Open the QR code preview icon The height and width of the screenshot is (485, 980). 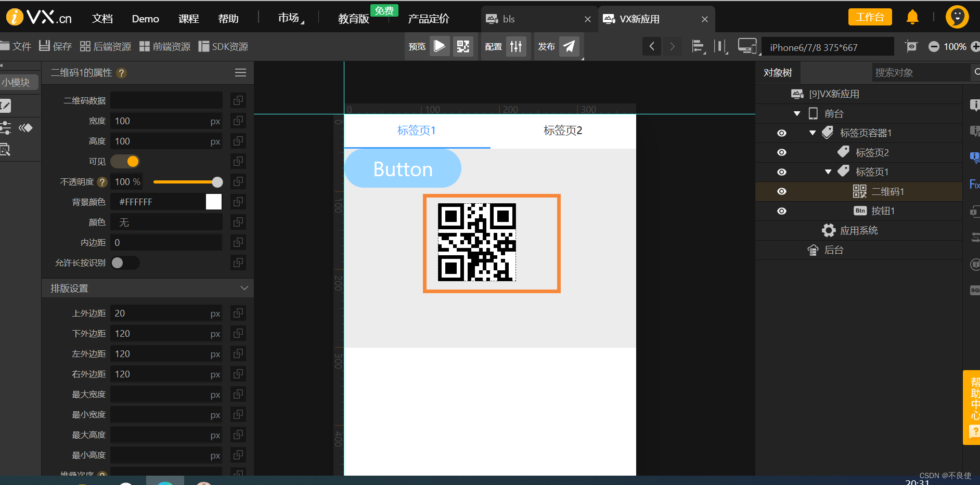point(463,46)
